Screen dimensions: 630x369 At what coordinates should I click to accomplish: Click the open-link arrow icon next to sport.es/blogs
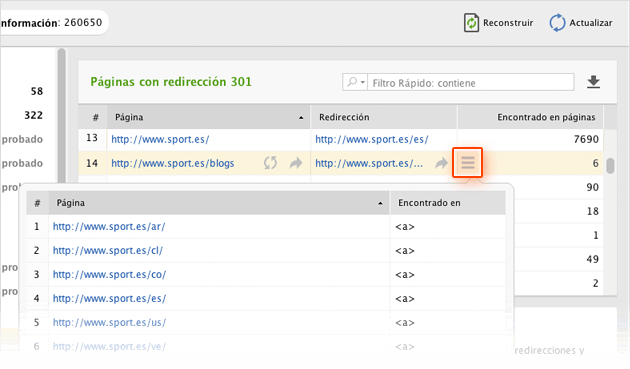[296, 163]
